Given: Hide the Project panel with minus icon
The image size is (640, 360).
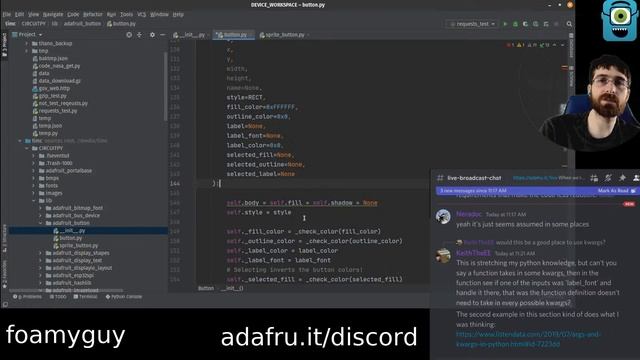Looking at the screenshot, I should [x=162, y=35].
